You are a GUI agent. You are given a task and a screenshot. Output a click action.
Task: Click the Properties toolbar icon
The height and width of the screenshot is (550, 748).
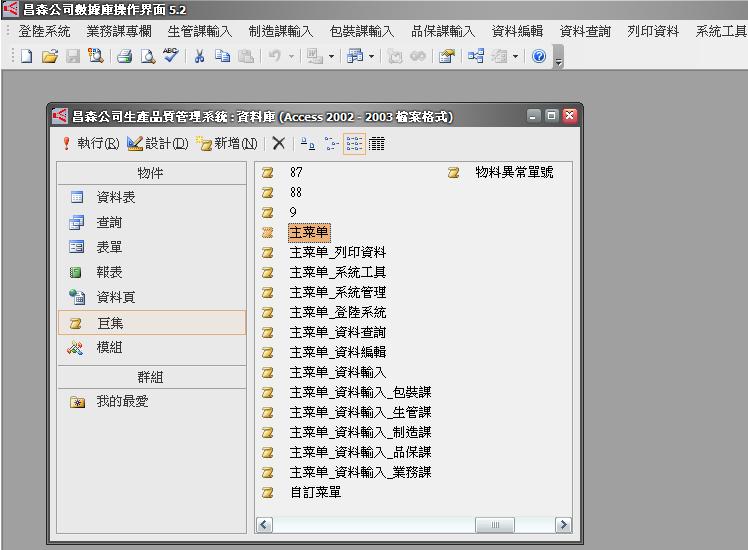(x=447, y=56)
